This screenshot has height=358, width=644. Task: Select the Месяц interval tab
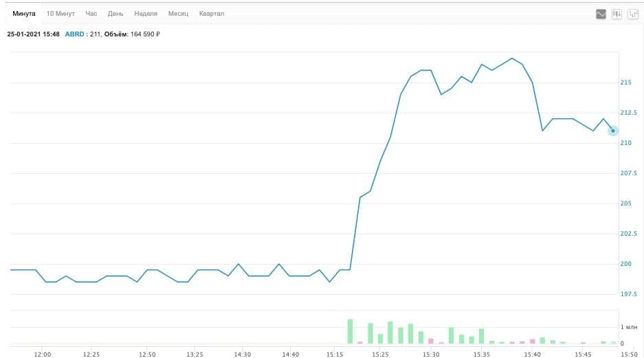(178, 14)
